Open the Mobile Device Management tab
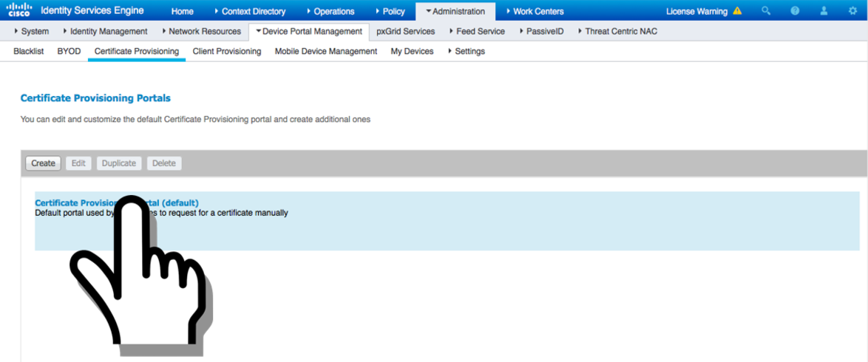Image resolution: width=868 pixels, height=362 pixels. tap(326, 51)
